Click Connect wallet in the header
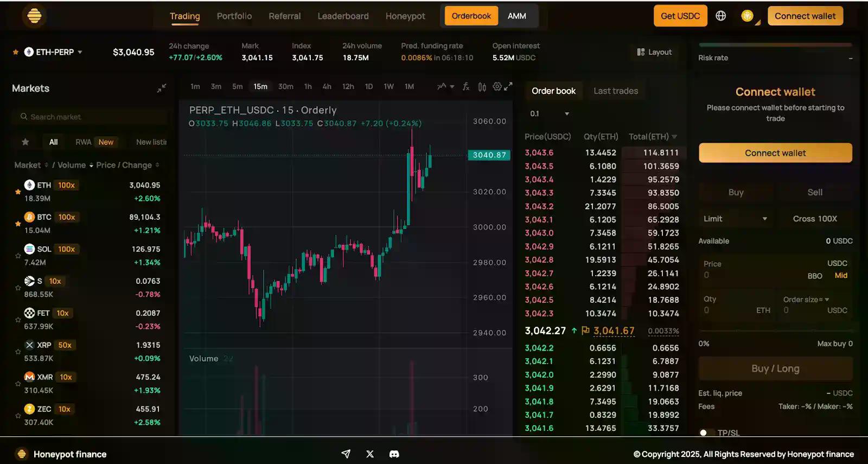The image size is (868, 464). click(805, 16)
